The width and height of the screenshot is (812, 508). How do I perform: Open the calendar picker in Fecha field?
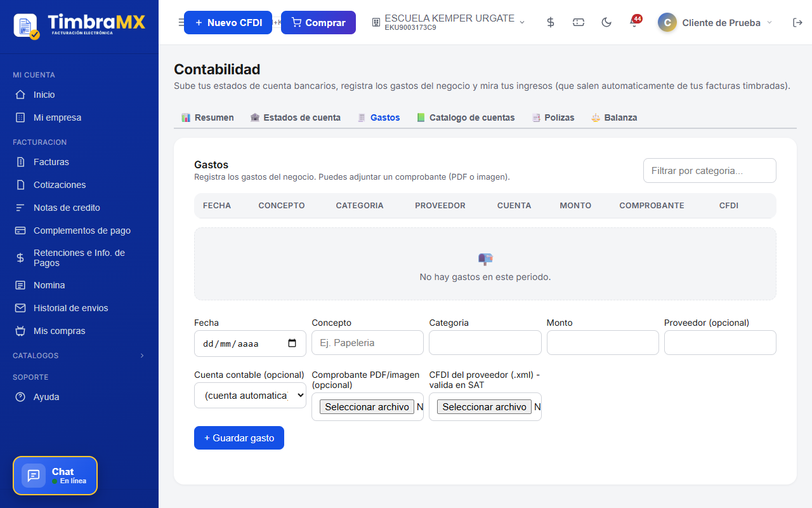click(292, 344)
